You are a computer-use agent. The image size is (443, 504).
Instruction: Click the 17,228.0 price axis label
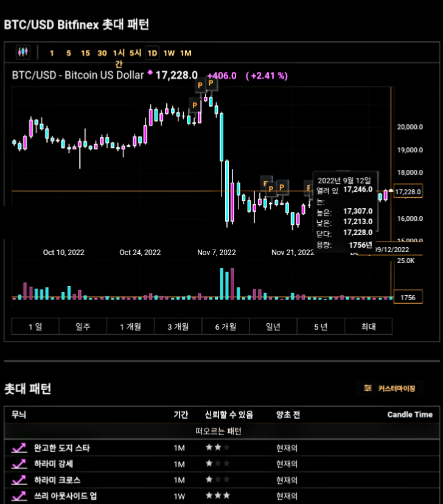pos(408,192)
